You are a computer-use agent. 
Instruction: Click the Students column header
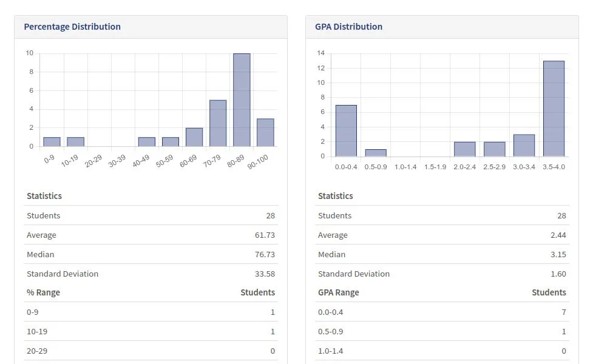pos(258,292)
